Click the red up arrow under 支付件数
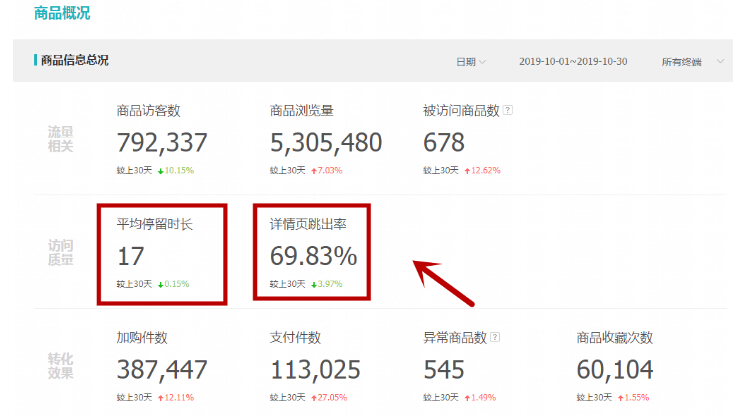The image size is (735, 417). click(x=311, y=398)
